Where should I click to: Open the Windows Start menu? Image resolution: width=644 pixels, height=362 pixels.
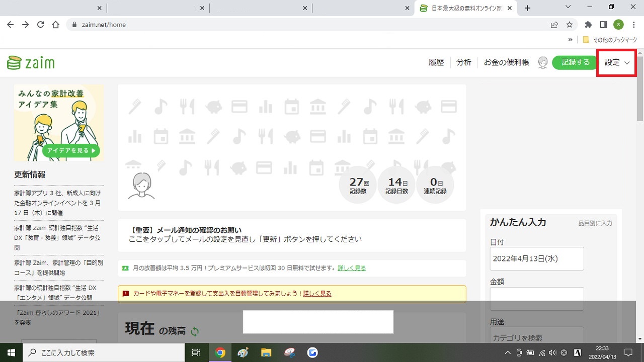pos(11,352)
